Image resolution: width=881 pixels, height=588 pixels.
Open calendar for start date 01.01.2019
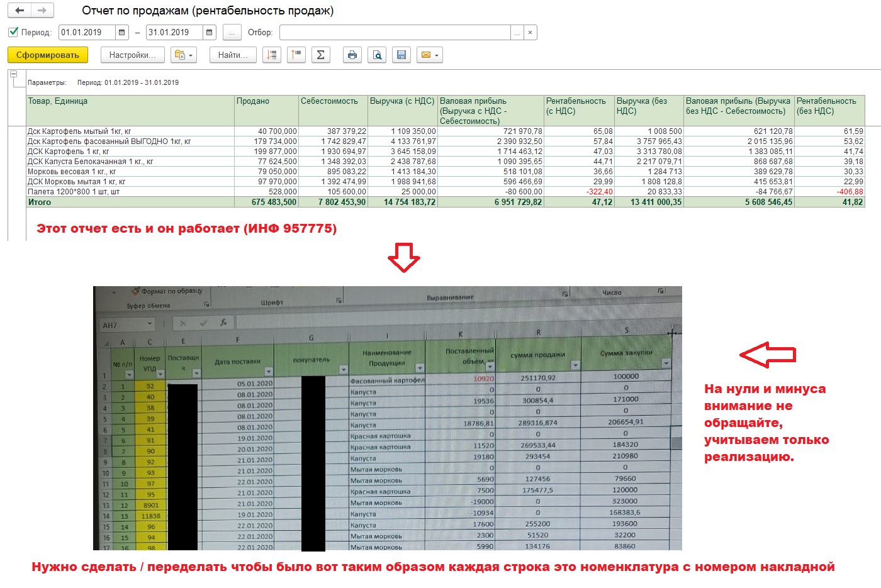click(122, 32)
